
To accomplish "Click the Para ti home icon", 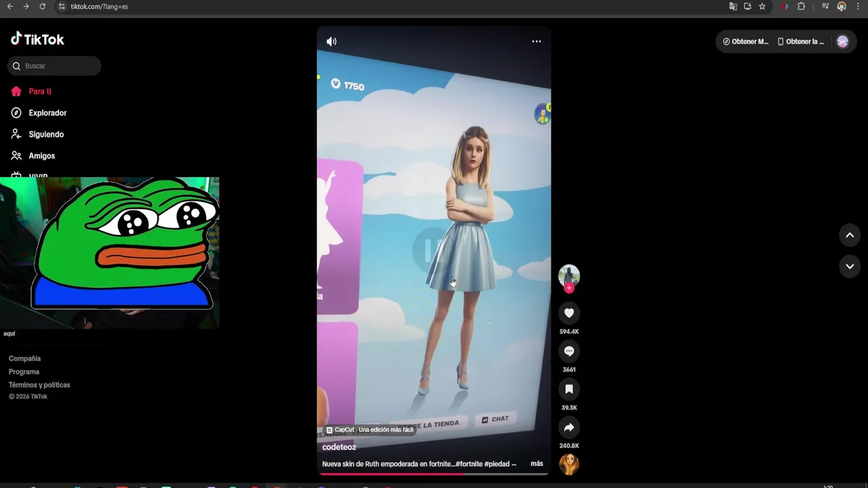I will pyautogui.click(x=16, y=91).
